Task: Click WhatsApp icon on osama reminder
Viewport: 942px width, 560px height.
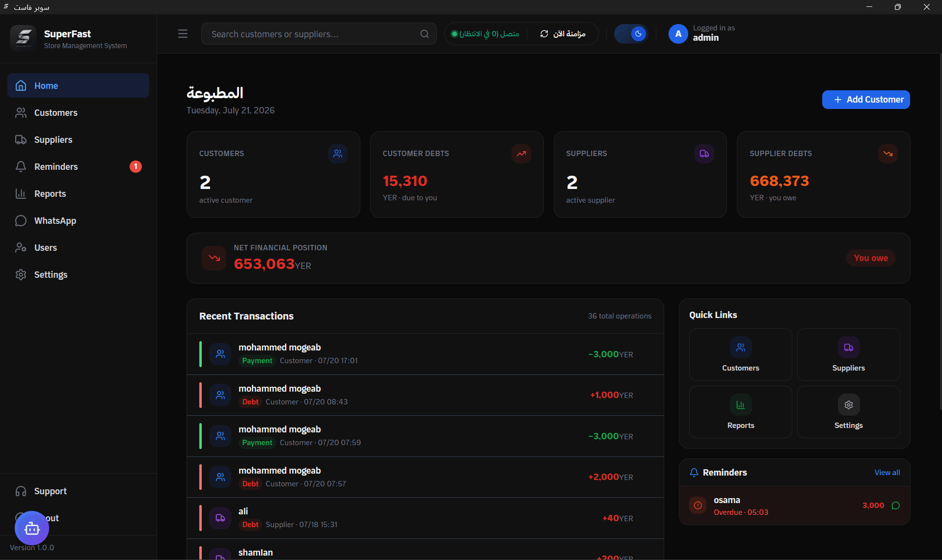Action: tap(896, 506)
